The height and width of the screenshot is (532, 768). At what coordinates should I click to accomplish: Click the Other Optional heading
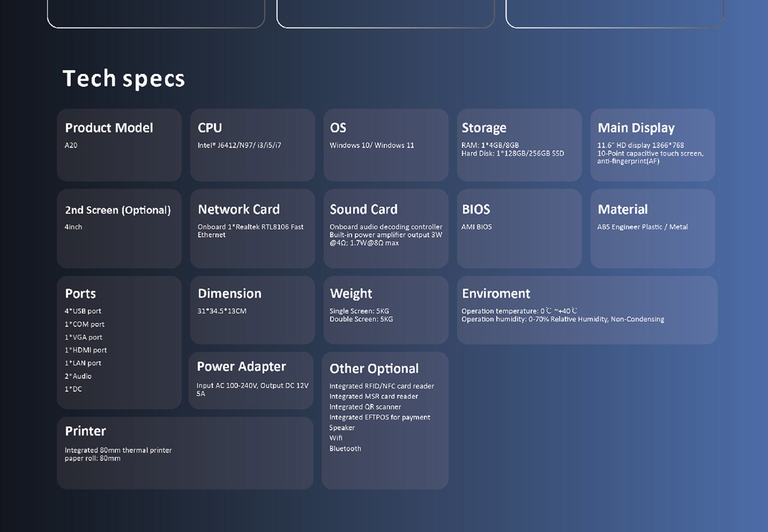click(x=374, y=369)
